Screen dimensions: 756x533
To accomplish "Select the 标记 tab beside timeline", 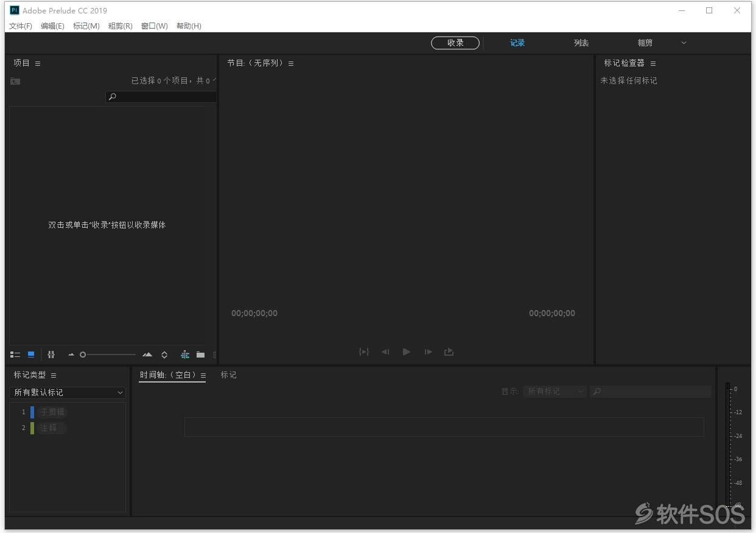I will [x=229, y=375].
